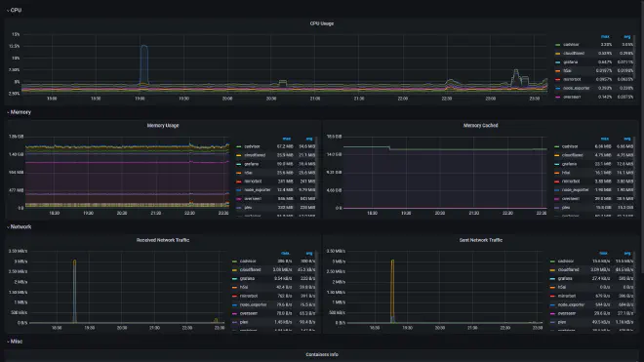
Task: Collapse the CPU dashboard row
Action: click(14, 10)
